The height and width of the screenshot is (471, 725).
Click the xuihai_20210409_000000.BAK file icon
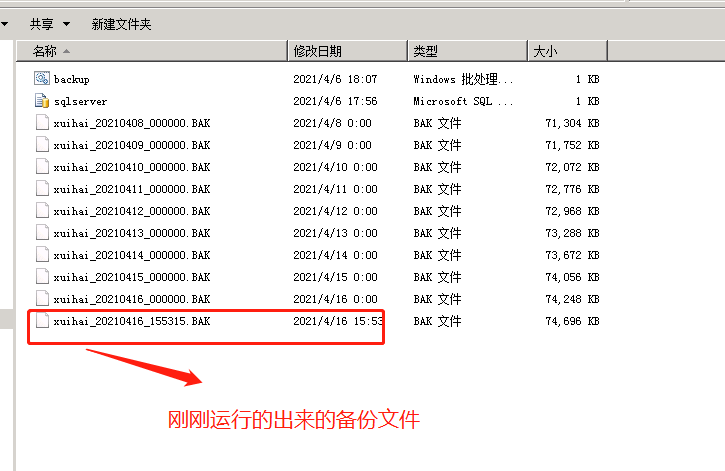coord(43,145)
